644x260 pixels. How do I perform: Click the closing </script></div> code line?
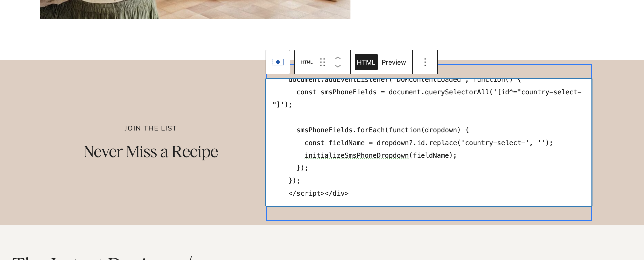tap(318, 193)
